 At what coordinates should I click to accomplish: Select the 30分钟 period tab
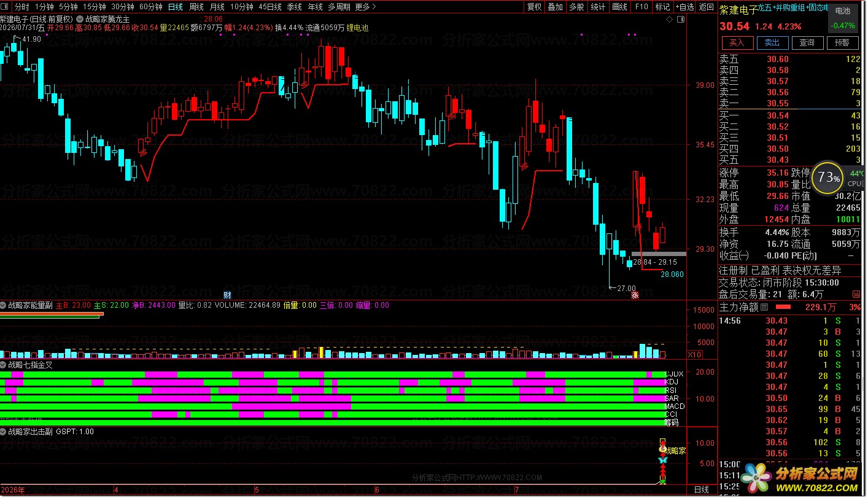pyautogui.click(x=123, y=7)
